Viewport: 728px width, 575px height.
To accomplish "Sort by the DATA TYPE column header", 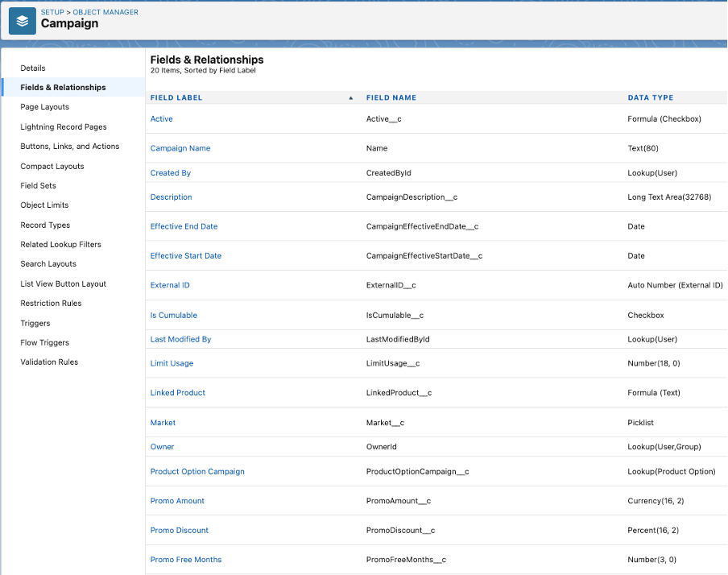I will (x=651, y=97).
